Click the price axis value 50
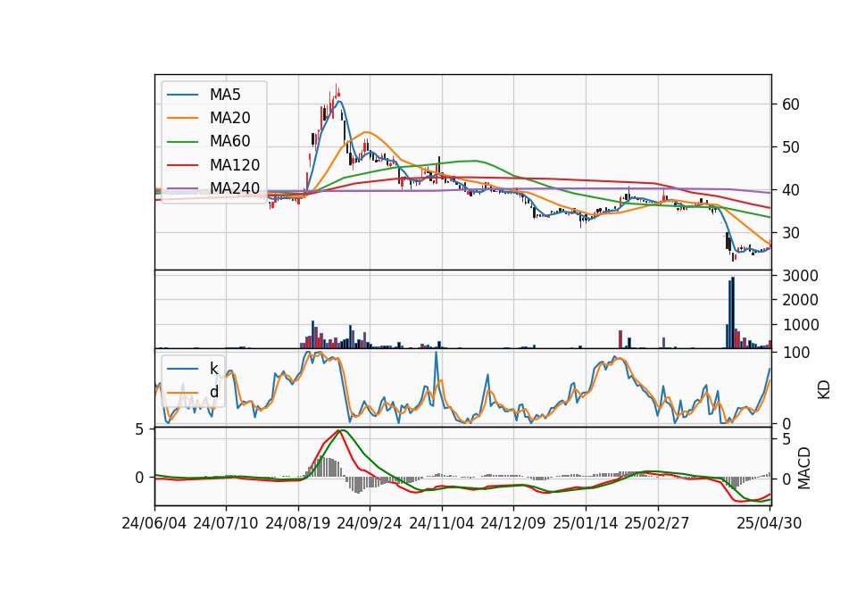The image size is (857, 616). (791, 147)
